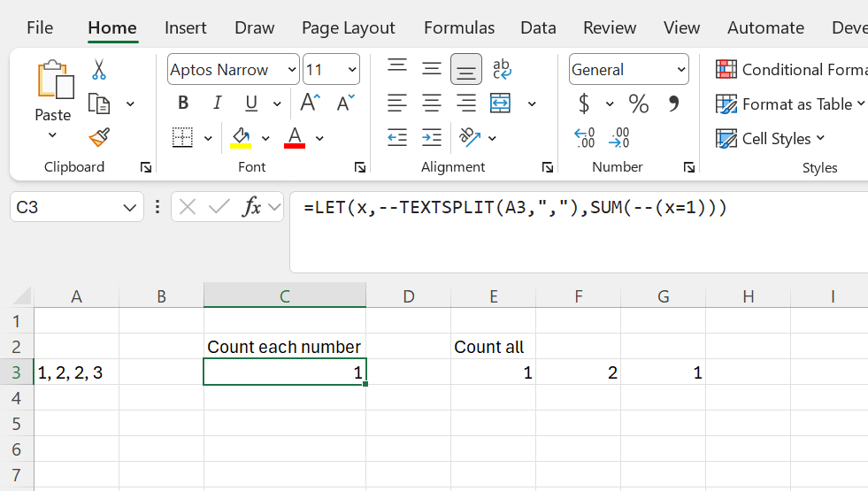Expand the Paste options arrow
The image size is (868, 491).
pyautogui.click(x=52, y=135)
